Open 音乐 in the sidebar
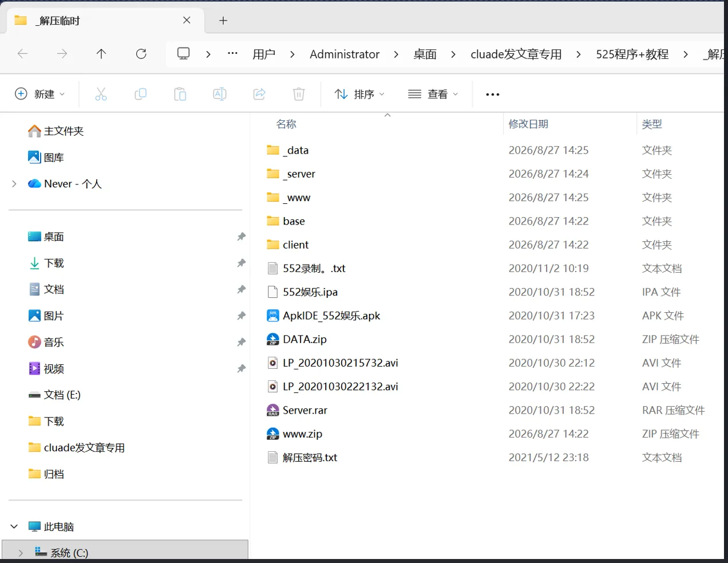This screenshot has height=563, width=728. [46, 342]
